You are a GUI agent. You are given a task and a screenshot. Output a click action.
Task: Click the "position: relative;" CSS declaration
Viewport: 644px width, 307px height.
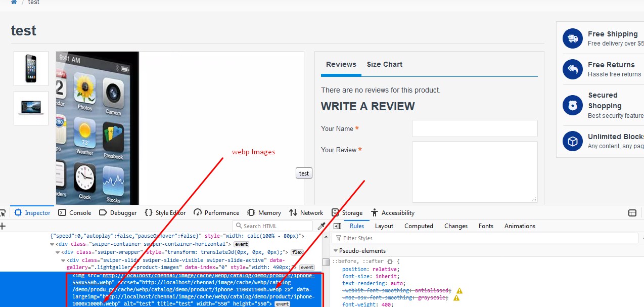[370, 269]
